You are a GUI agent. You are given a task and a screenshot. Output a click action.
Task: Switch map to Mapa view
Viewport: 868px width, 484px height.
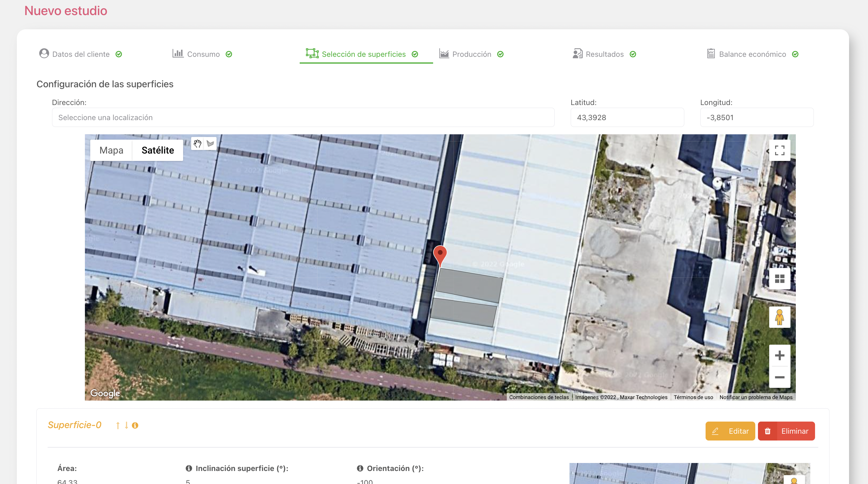[111, 150]
